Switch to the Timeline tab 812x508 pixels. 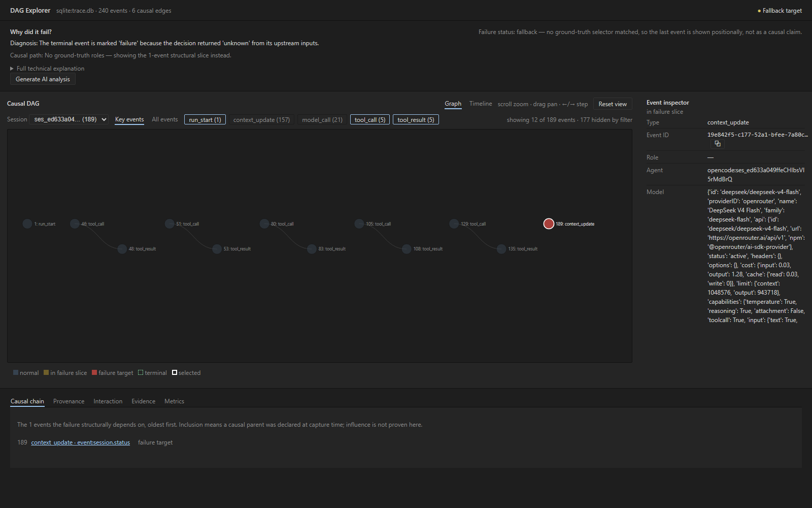481,104
